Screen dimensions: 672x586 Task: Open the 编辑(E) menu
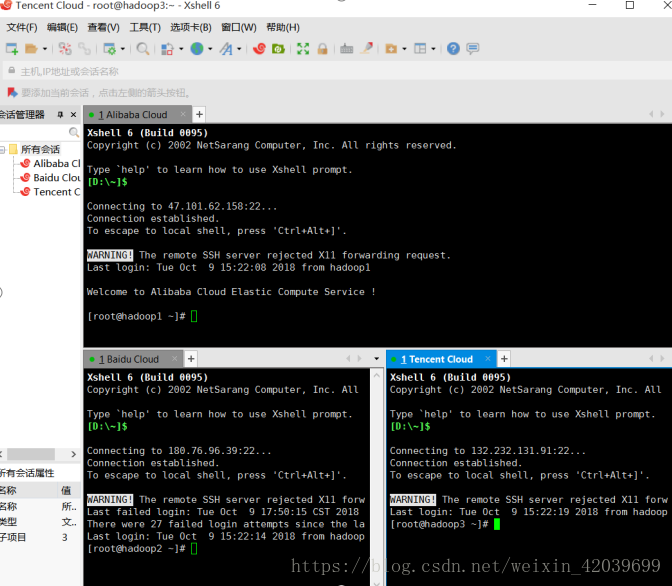click(x=62, y=28)
